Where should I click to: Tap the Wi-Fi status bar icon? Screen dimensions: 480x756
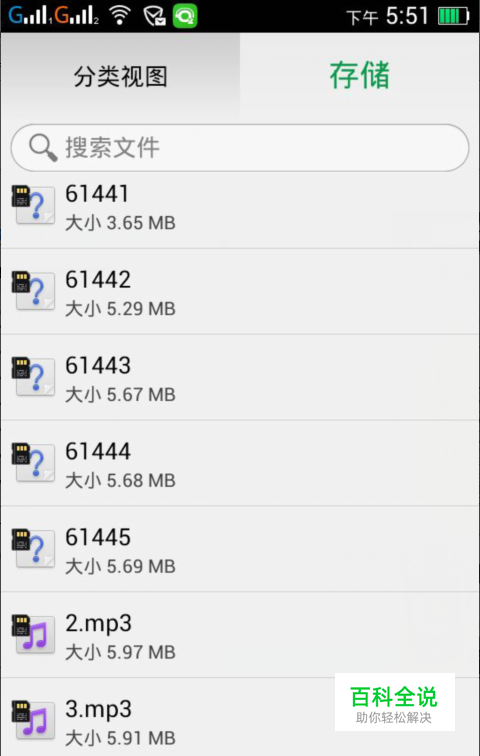pos(120,15)
